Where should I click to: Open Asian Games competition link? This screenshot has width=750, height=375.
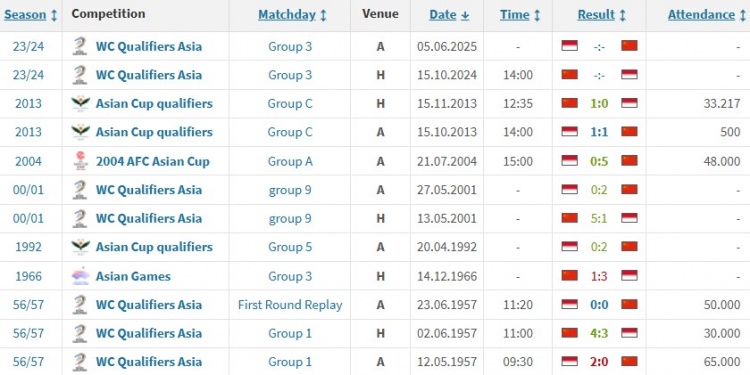coord(133,276)
